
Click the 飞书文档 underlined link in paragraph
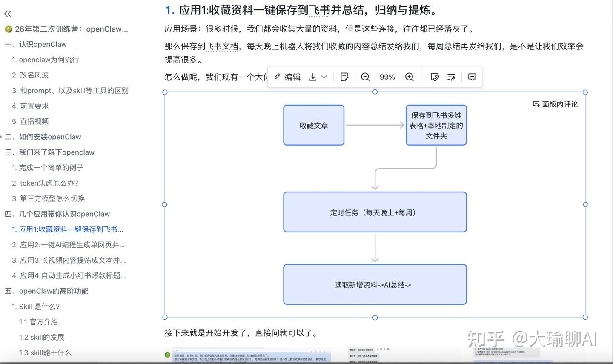pyautogui.click(x=222, y=46)
